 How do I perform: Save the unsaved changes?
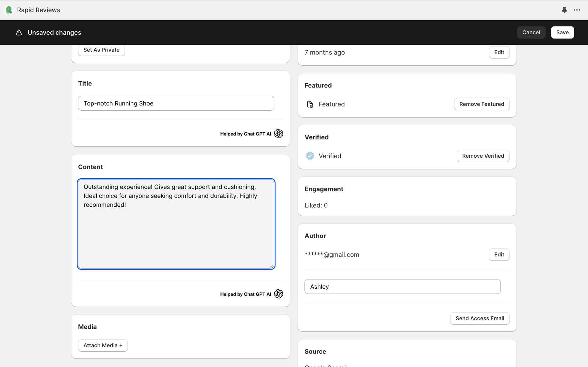[x=562, y=32]
